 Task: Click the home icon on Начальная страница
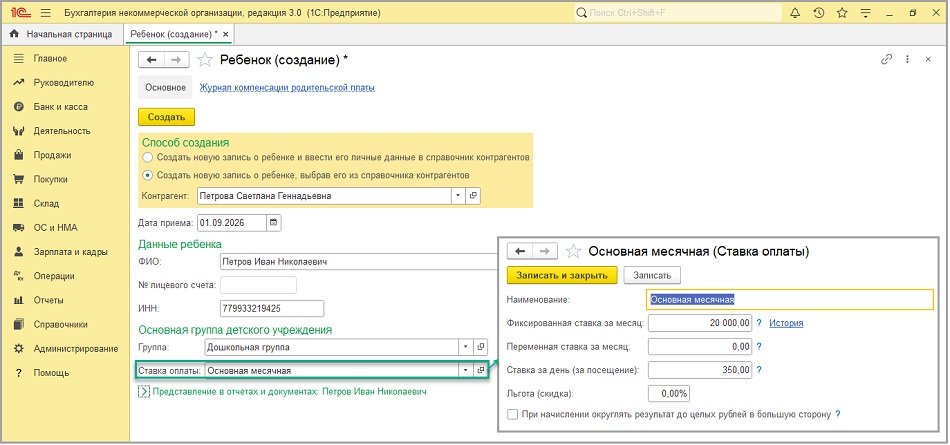point(15,35)
